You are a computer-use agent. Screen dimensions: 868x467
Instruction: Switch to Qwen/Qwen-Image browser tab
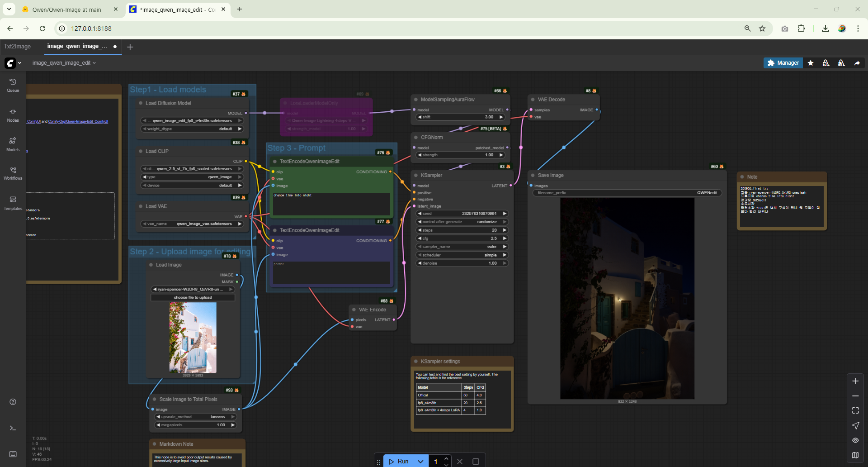tap(67, 10)
